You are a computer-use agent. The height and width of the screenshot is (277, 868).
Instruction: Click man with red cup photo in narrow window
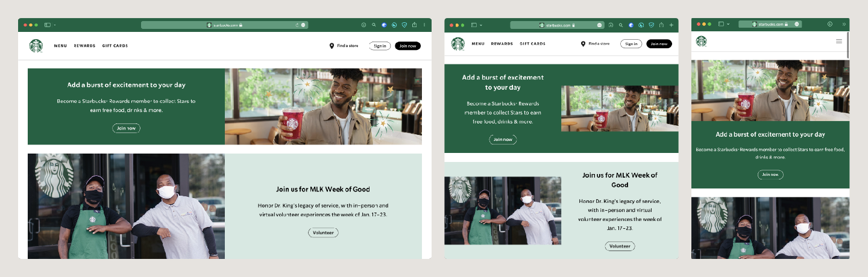pyautogui.click(x=770, y=90)
